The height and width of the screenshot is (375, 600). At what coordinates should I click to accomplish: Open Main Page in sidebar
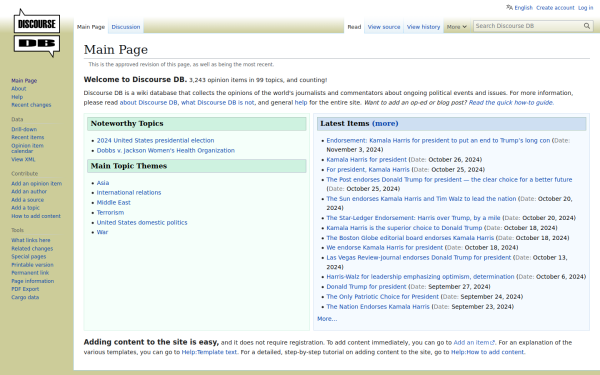pos(24,81)
